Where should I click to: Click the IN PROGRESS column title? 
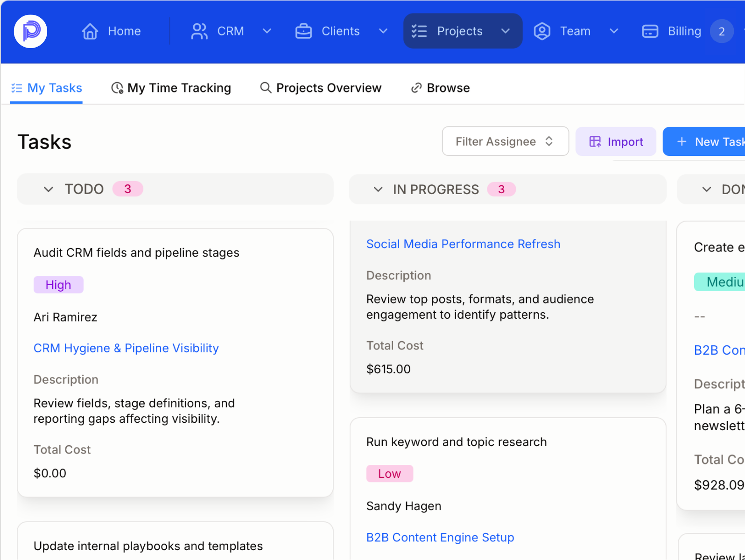[x=436, y=189]
